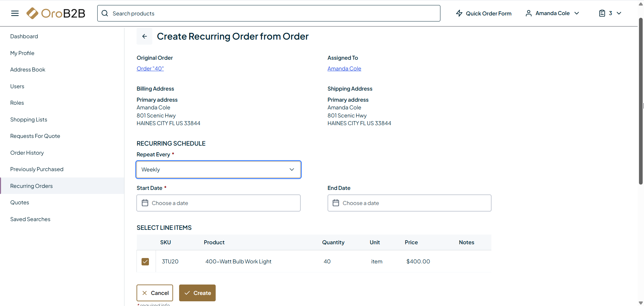644x306 pixels.
Task: Open the Order "40" link
Action: [x=150, y=68]
